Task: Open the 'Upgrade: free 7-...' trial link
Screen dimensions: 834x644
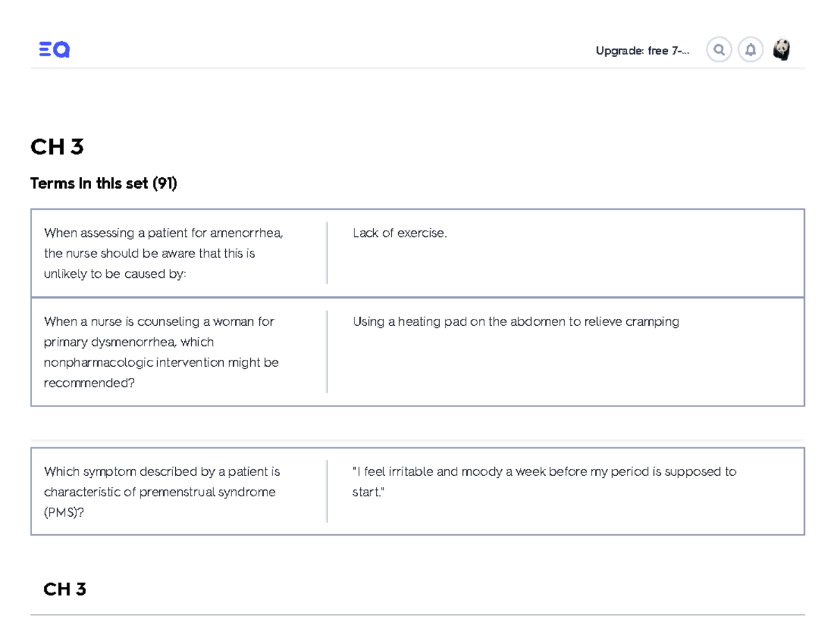Action: click(641, 50)
